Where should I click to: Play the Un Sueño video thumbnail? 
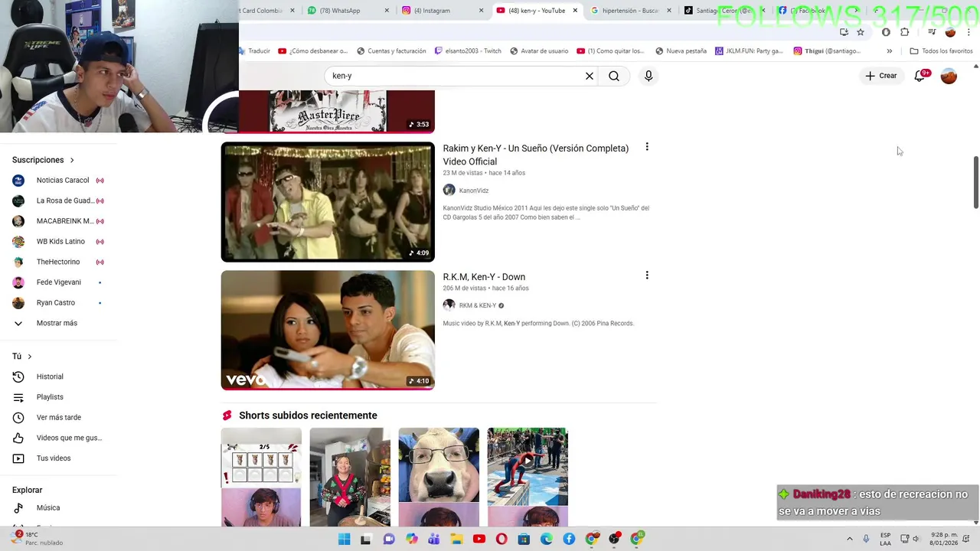[x=328, y=202]
